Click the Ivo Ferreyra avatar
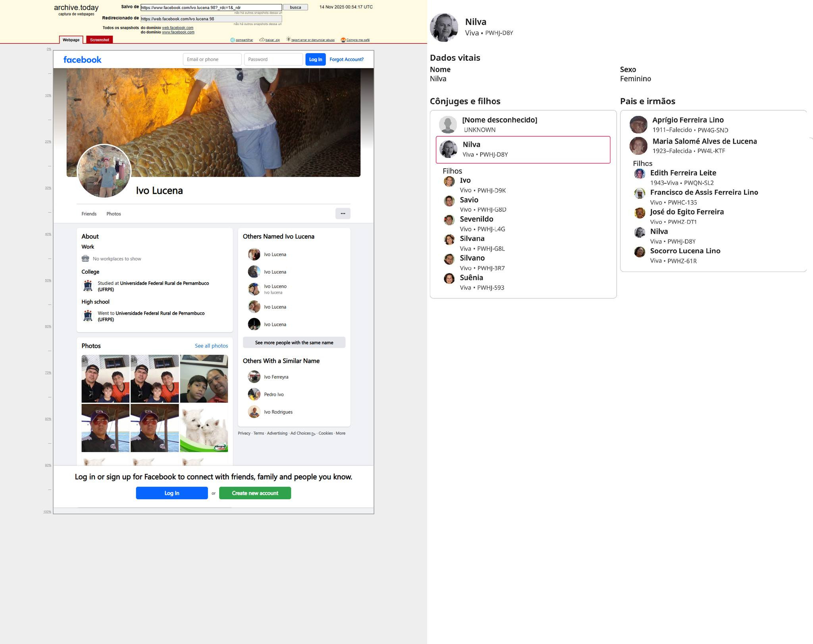 click(254, 377)
